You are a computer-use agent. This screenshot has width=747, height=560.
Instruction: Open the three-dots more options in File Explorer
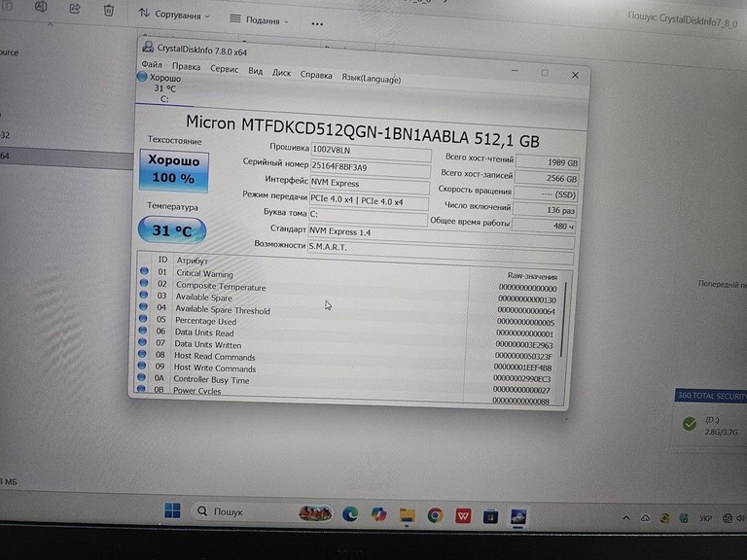tap(317, 23)
